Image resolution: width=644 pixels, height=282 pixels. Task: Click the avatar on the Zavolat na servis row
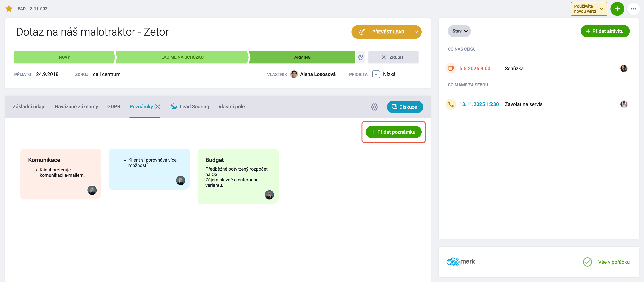(624, 104)
